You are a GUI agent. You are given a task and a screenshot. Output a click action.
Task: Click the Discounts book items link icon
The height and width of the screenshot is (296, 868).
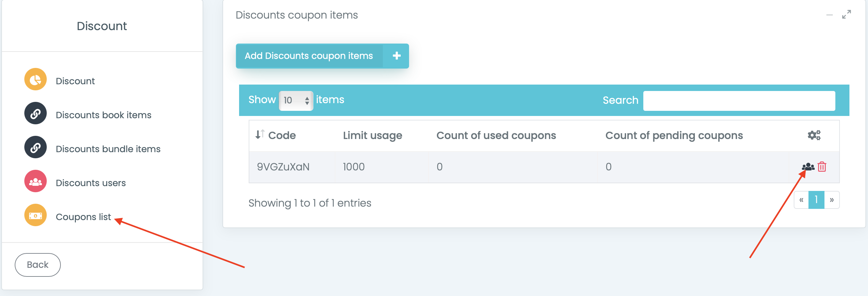click(x=36, y=114)
